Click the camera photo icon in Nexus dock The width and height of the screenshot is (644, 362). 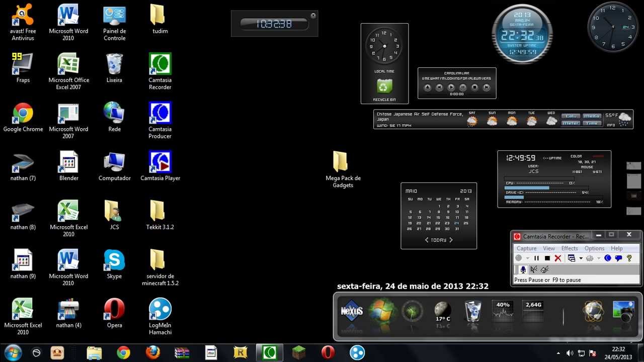pos(624,311)
